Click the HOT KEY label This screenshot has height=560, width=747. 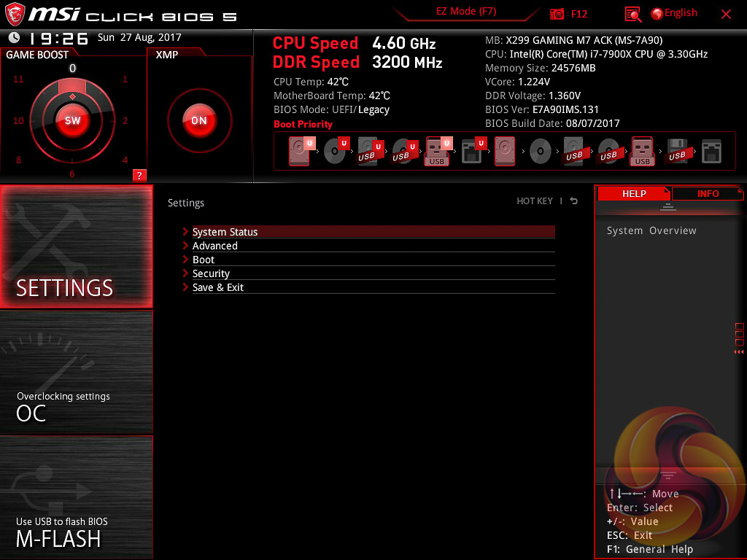[x=535, y=201]
